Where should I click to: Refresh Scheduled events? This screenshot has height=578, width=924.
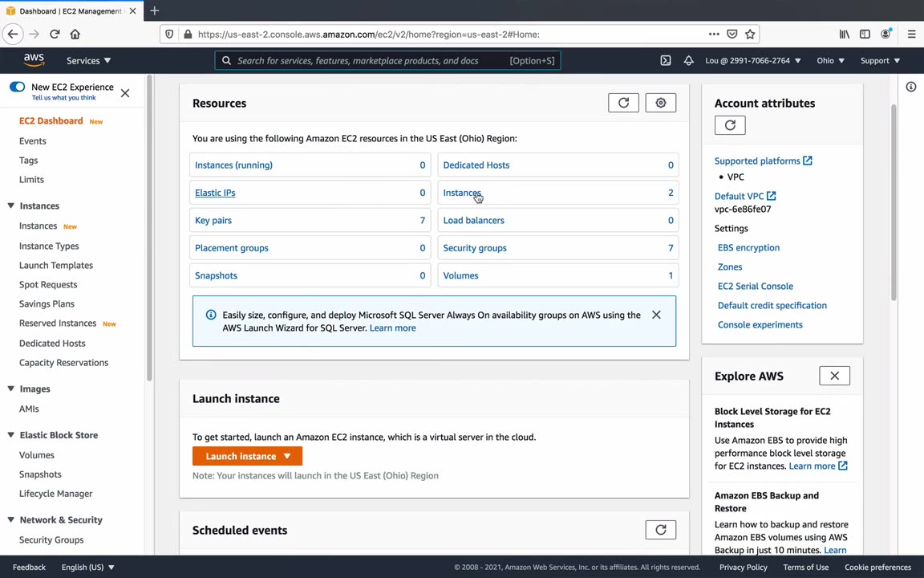pyautogui.click(x=661, y=530)
